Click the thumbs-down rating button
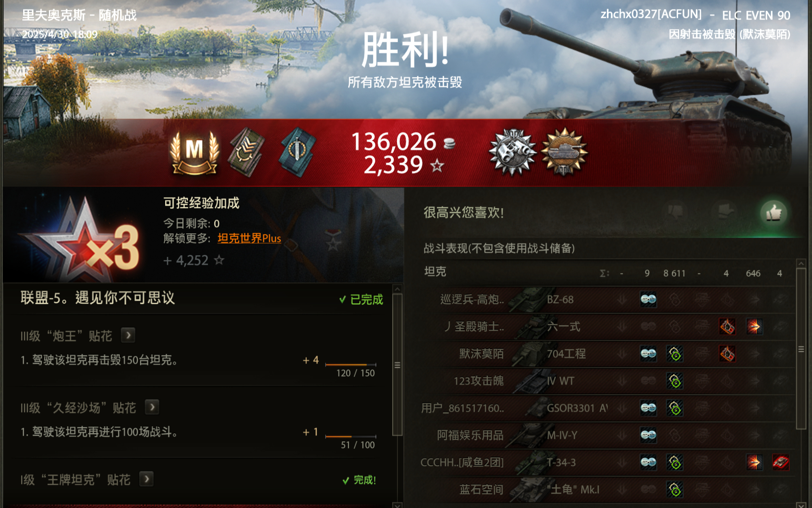The height and width of the screenshot is (508, 812). pos(675,213)
